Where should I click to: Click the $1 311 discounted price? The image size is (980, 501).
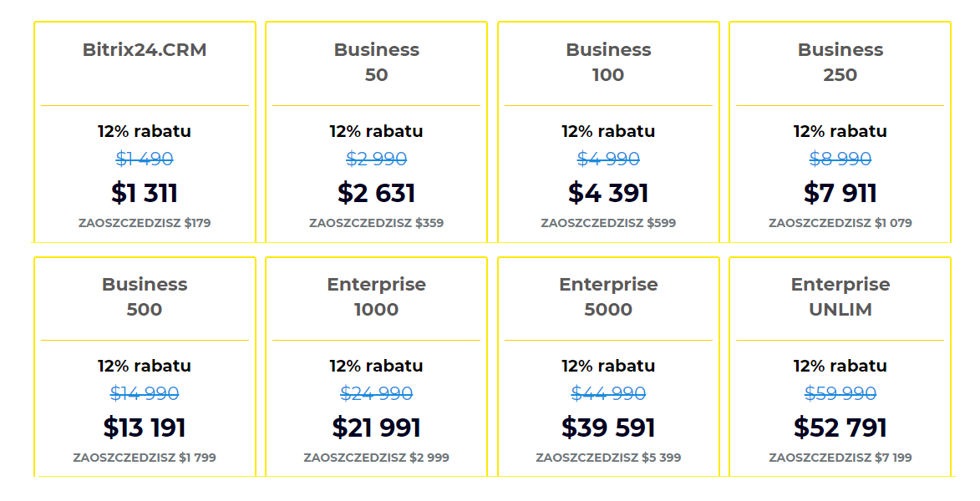145,193
